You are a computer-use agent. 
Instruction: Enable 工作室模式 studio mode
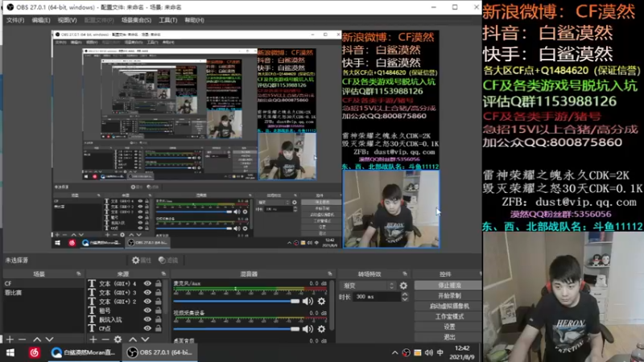[x=449, y=316]
